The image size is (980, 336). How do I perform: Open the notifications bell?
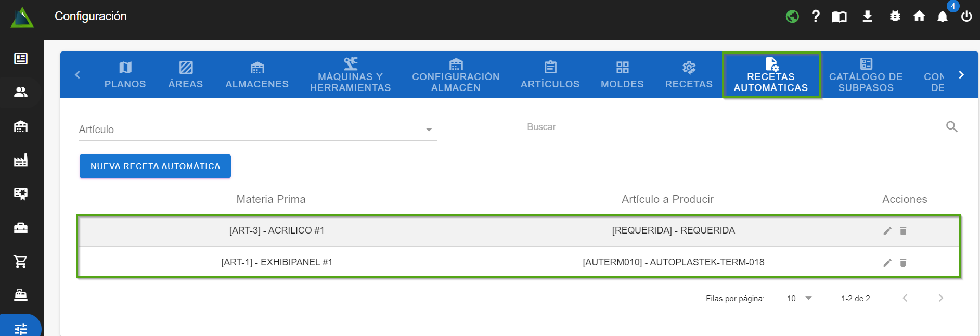coord(943,17)
